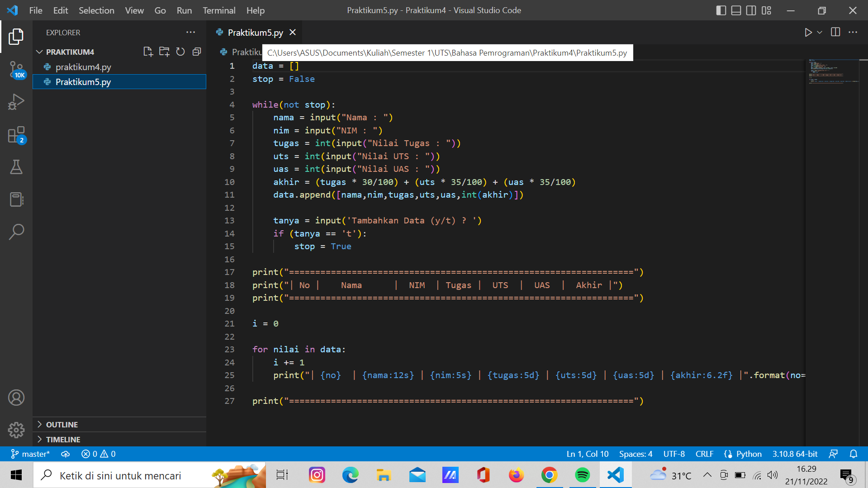The height and width of the screenshot is (488, 868).
Task: Toggle the primary sidebar visibility
Action: point(721,10)
